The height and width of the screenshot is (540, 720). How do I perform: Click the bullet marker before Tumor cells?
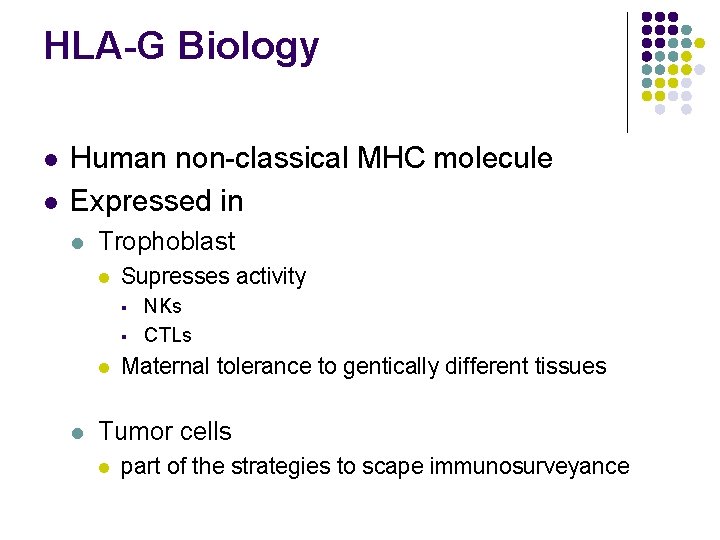coord(78,434)
